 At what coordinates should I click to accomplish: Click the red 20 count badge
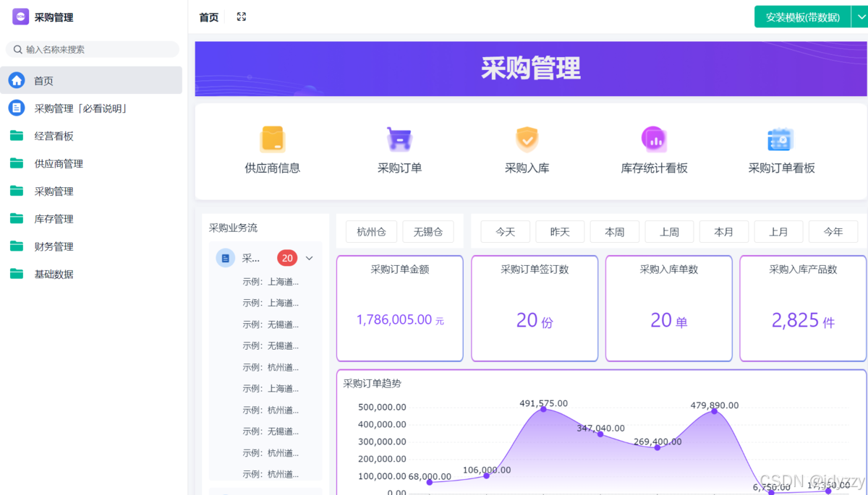point(287,258)
